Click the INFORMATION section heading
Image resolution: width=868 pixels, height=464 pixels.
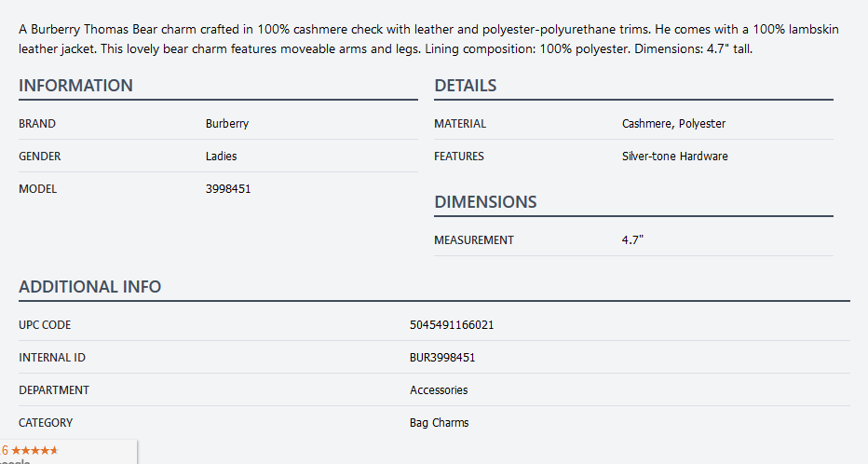pyautogui.click(x=75, y=86)
